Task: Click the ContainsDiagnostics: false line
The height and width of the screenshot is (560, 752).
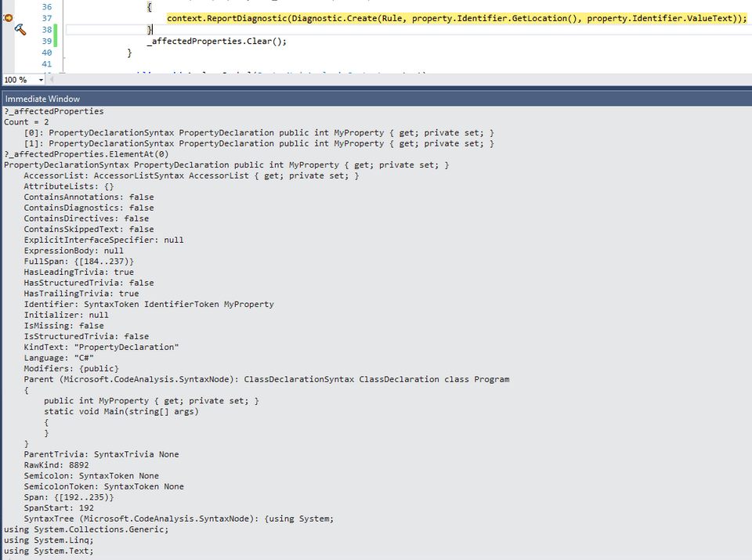Action: click(89, 208)
